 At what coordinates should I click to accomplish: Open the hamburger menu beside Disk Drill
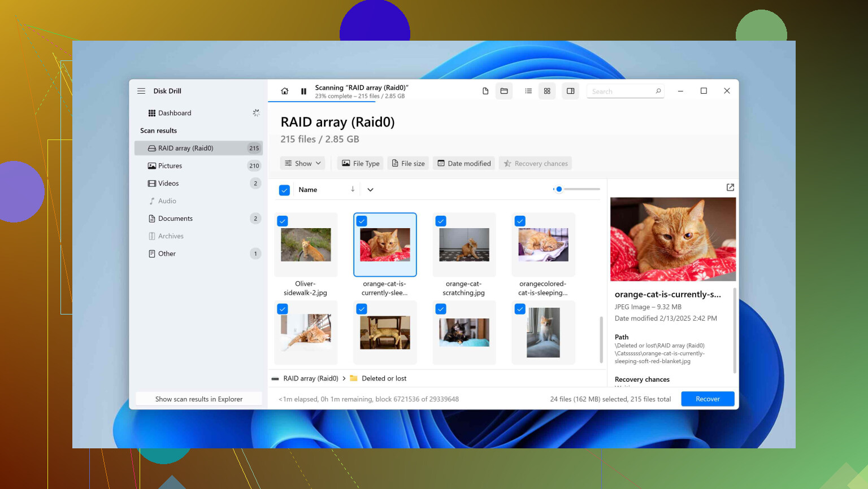pyautogui.click(x=141, y=91)
